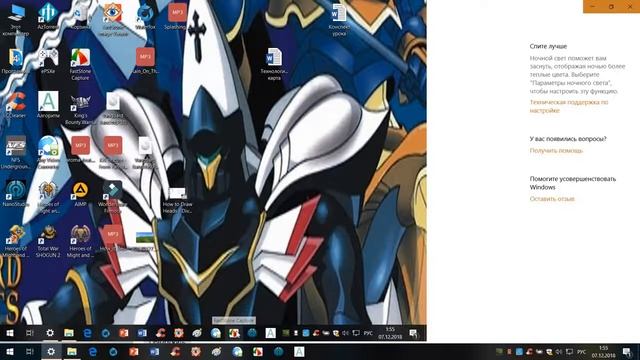640x360 pixels.
Task: Select the NFS Underground desktop shortcut
Action: [x=16, y=152]
